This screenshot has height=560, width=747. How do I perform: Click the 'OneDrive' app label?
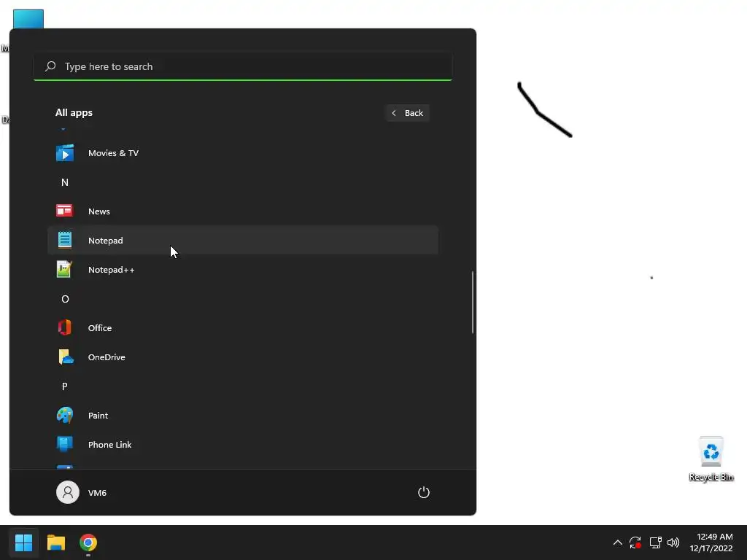[x=107, y=357]
